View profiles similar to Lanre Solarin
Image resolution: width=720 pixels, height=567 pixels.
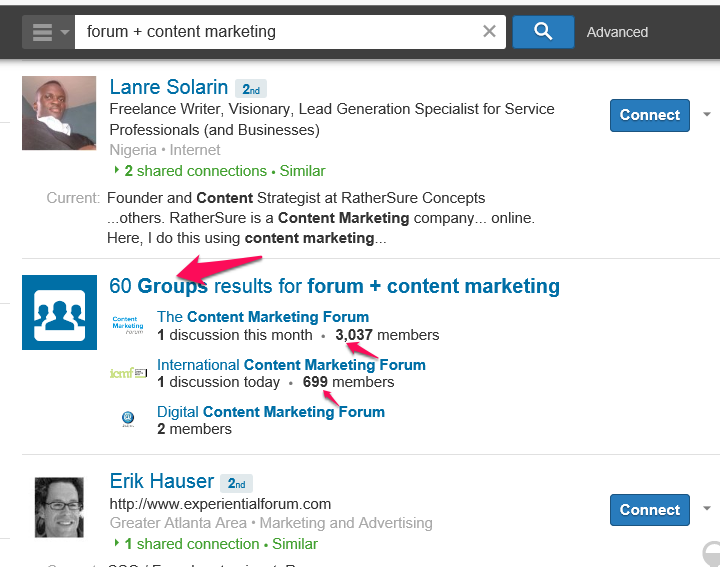tap(302, 171)
